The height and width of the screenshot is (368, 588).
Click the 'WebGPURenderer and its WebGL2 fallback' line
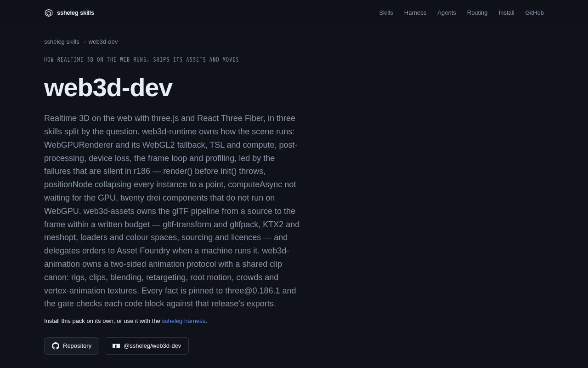(171, 145)
